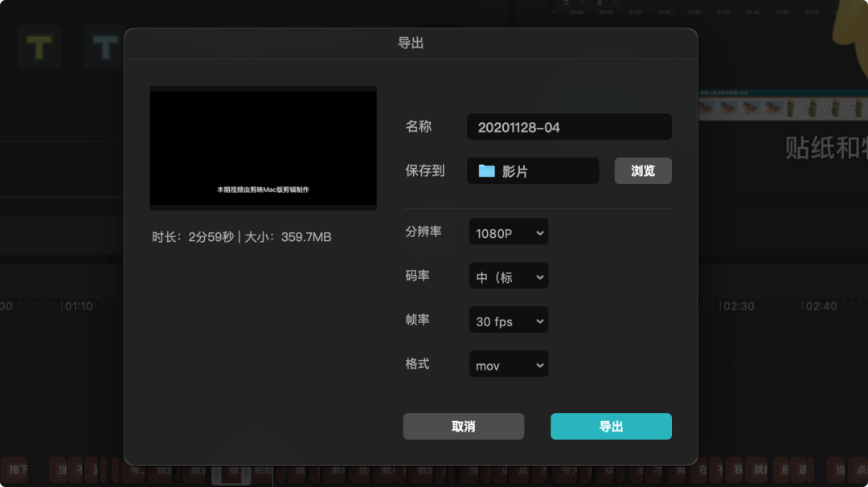Open the 分辨率 1080P dropdown
868x487 pixels.
509,232
